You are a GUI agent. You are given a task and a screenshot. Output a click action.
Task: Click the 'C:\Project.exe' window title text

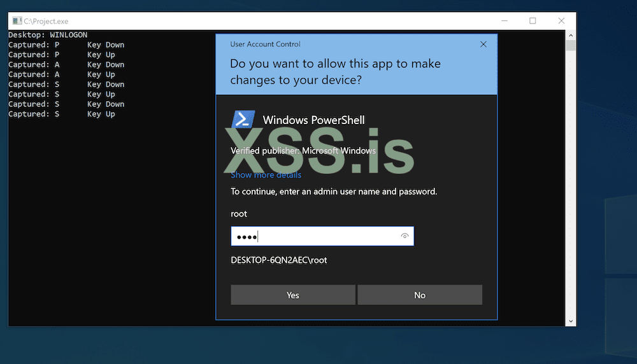tap(46, 21)
